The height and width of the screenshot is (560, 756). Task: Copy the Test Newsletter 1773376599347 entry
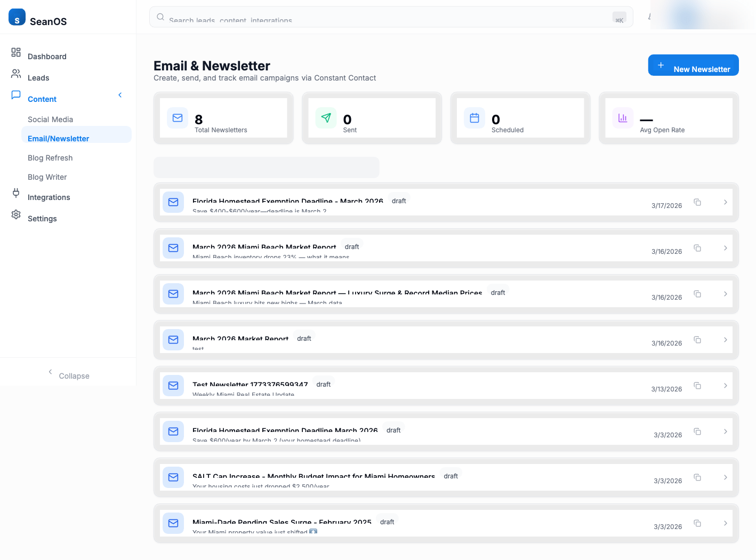(697, 386)
